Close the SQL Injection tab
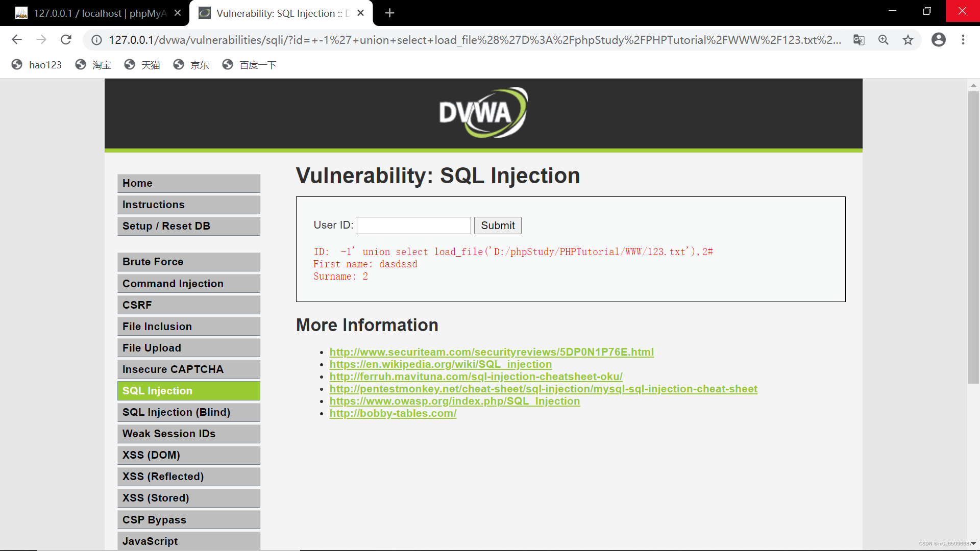The width and height of the screenshot is (980, 551). pyautogui.click(x=361, y=13)
